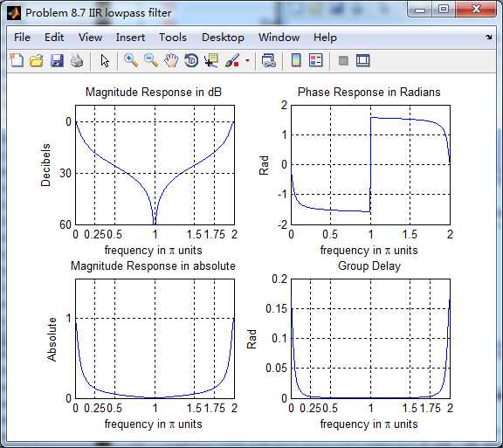
Task: Open the Insert menu
Action: point(130,38)
